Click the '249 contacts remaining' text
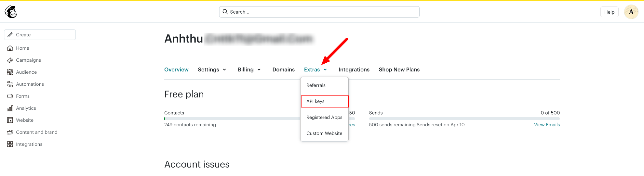The height and width of the screenshot is (176, 644). coord(190,125)
